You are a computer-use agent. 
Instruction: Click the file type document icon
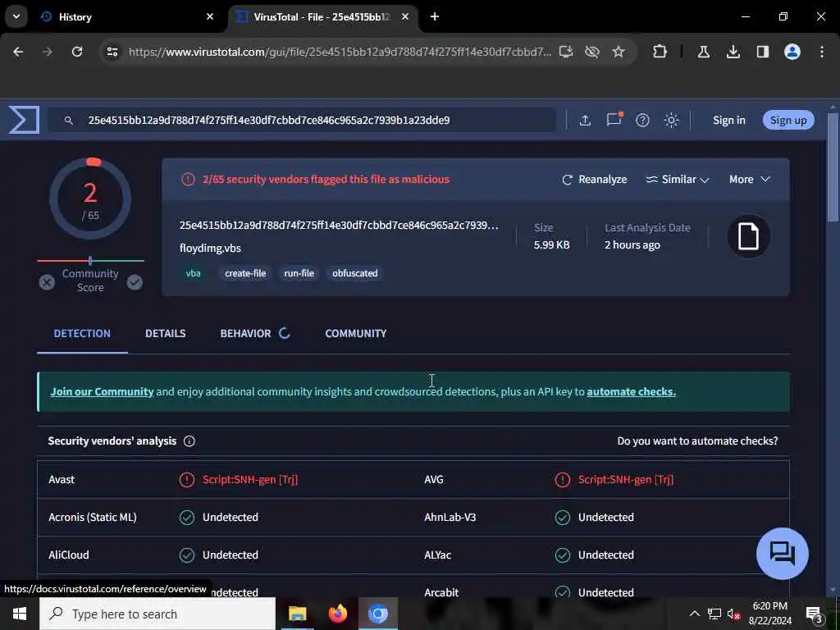tap(748, 236)
